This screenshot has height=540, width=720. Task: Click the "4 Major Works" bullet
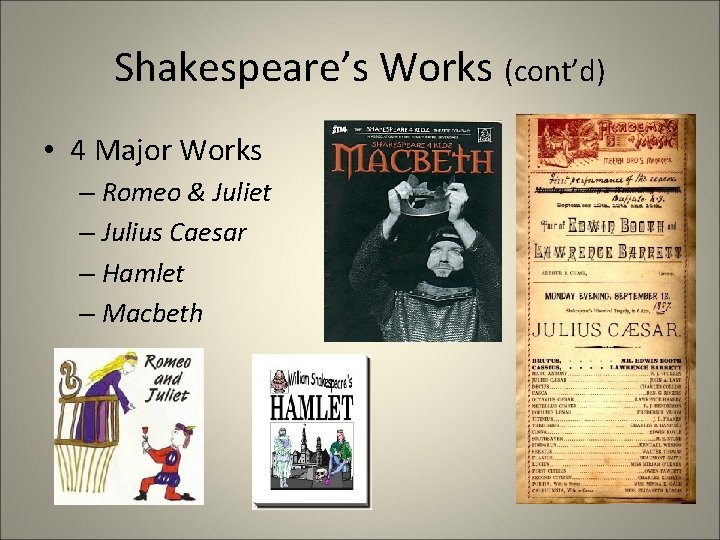point(166,150)
